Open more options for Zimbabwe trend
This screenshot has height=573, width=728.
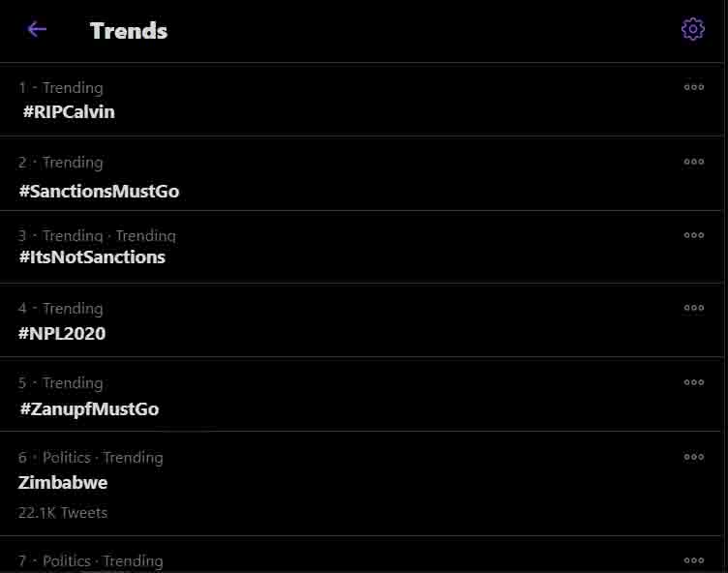[693, 457]
